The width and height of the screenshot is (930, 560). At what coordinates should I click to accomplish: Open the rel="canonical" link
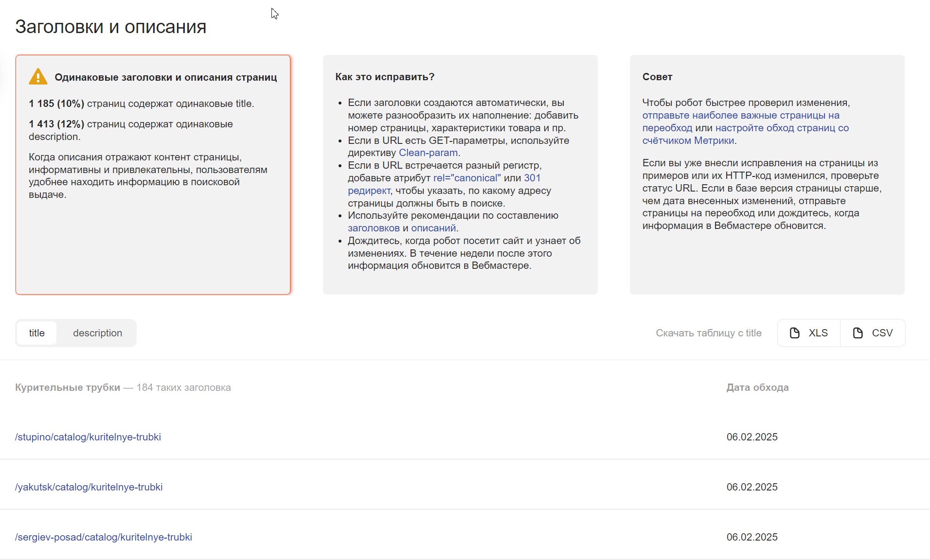point(467,178)
